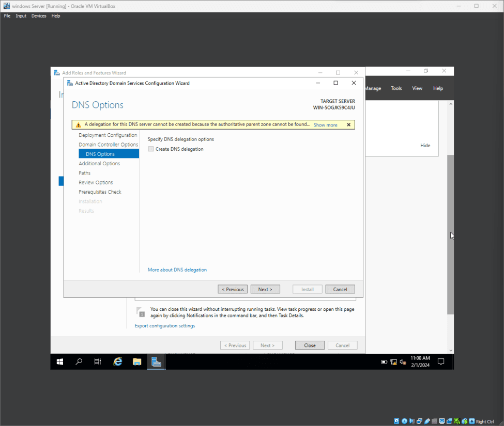
Task: Click VirtualBox mouse integration indicator
Action: click(465, 421)
